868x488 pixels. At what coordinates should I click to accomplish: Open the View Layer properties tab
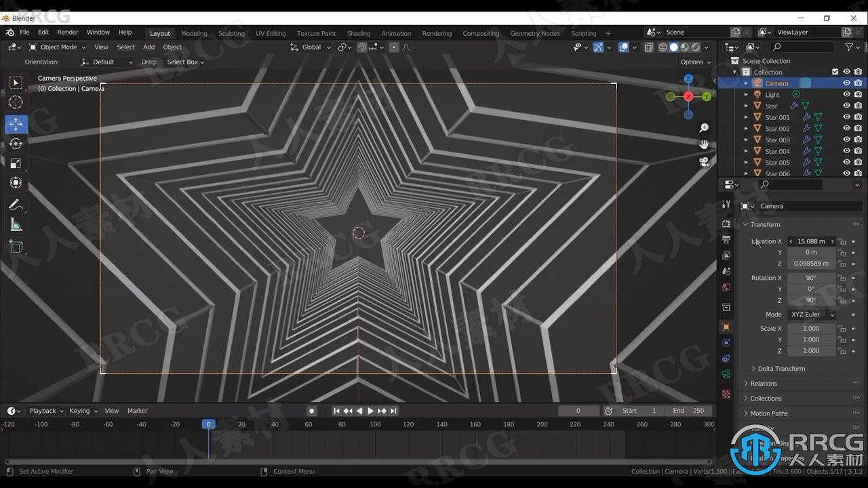726,256
